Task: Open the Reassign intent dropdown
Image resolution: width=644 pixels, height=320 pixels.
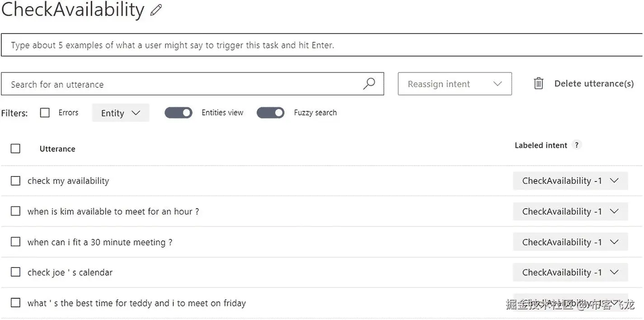Action: 455,84
